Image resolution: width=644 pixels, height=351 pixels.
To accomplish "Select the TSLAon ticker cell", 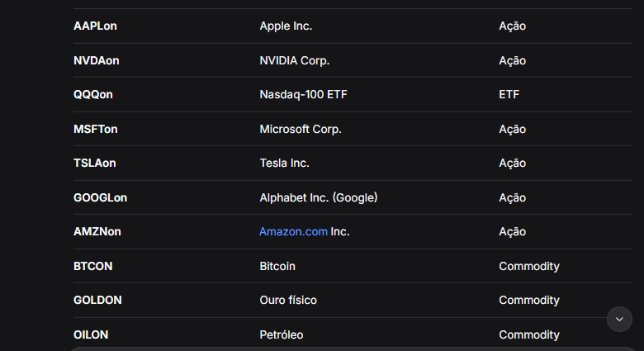I will click(x=95, y=164).
